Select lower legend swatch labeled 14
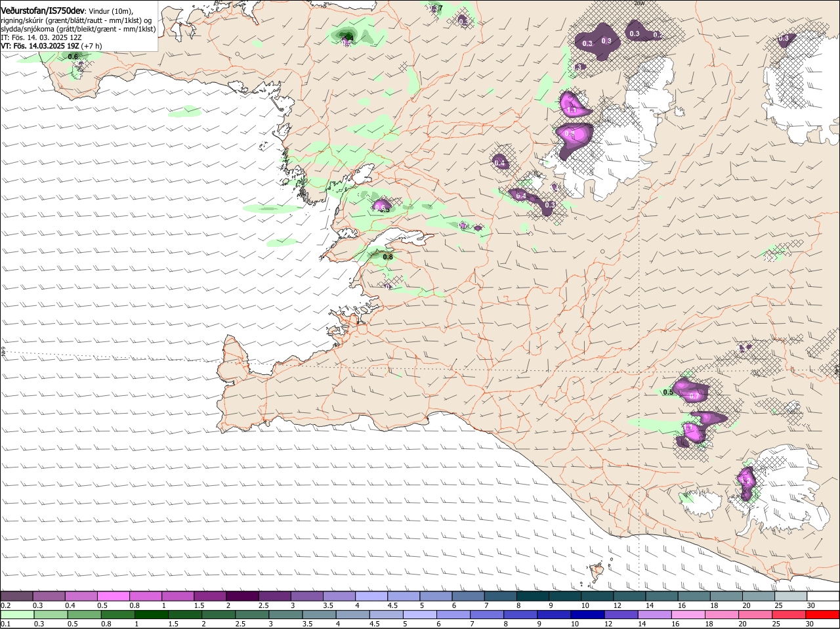 (654, 615)
